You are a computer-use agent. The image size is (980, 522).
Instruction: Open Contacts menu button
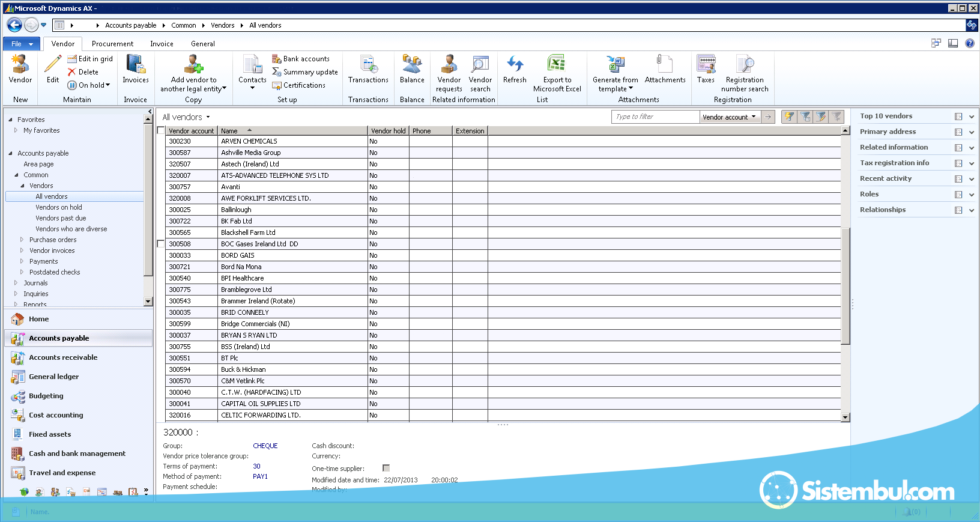point(252,72)
